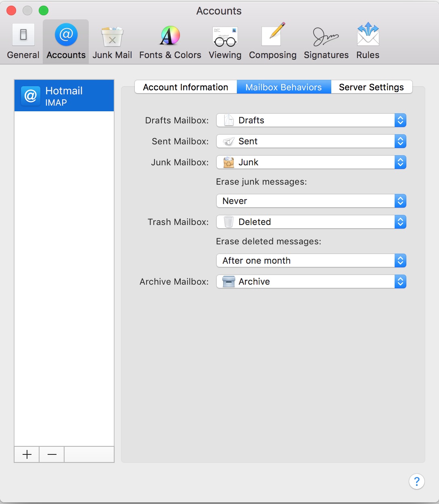Click the Drafts Mailbox label
This screenshot has height=504, width=439.
pyautogui.click(x=177, y=120)
